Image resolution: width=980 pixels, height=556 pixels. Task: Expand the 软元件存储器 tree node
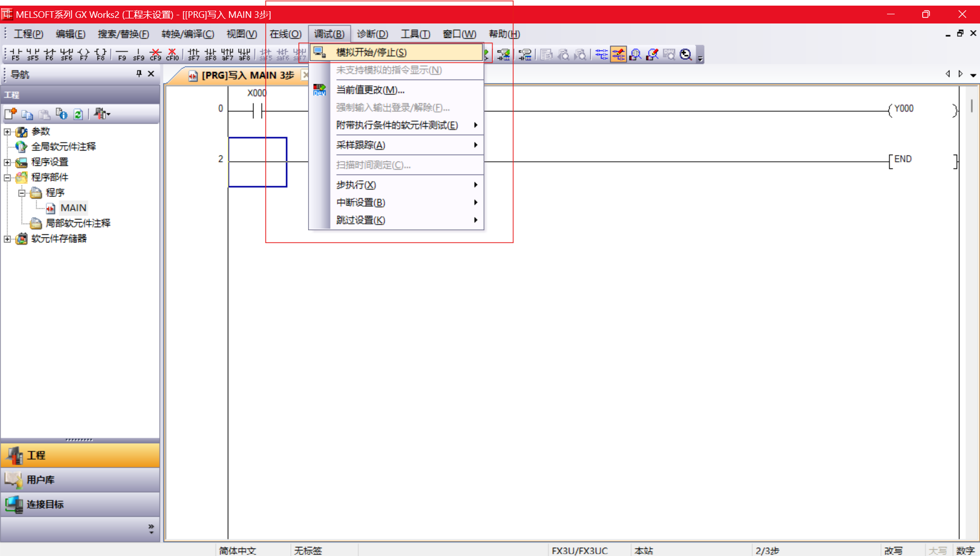(8, 239)
